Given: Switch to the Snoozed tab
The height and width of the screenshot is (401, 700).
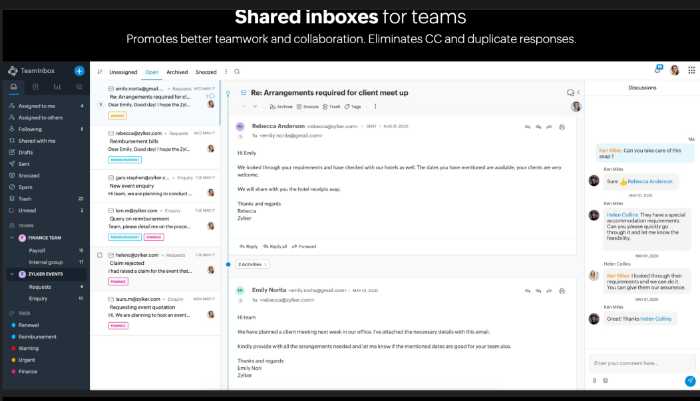Looking at the screenshot, I should click(206, 72).
